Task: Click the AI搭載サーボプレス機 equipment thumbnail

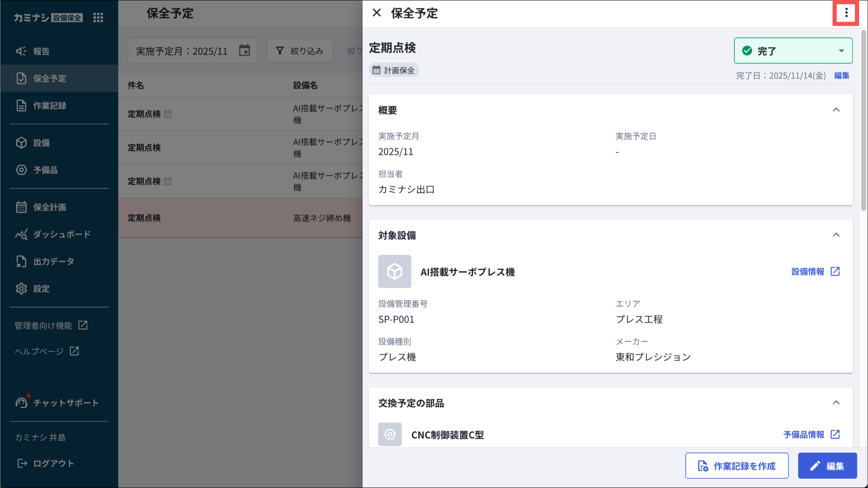Action: tap(395, 271)
